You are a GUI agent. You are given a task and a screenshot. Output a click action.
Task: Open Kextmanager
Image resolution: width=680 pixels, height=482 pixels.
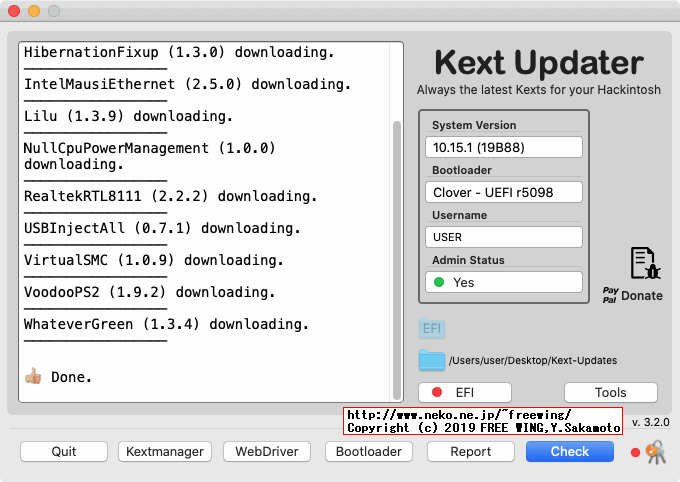(165, 452)
